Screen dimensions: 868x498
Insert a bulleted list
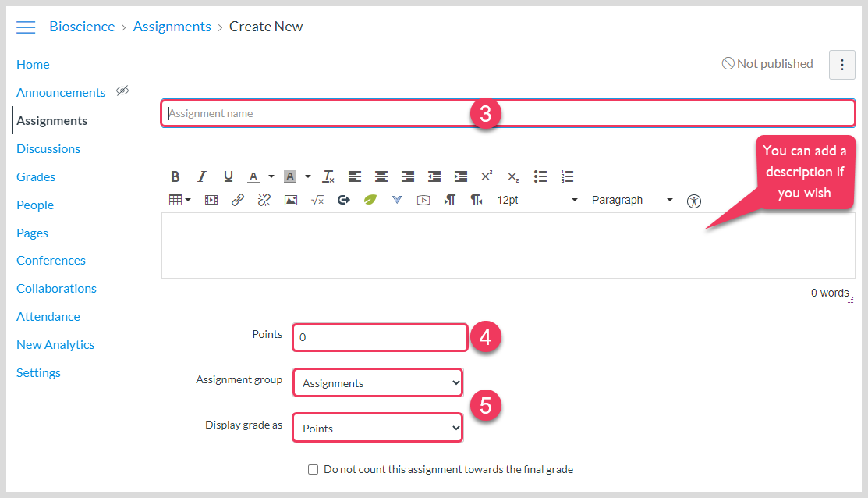540,176
